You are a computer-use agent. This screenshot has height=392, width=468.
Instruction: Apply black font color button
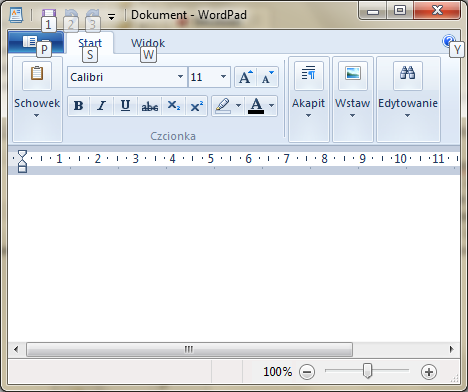point(256,106)
